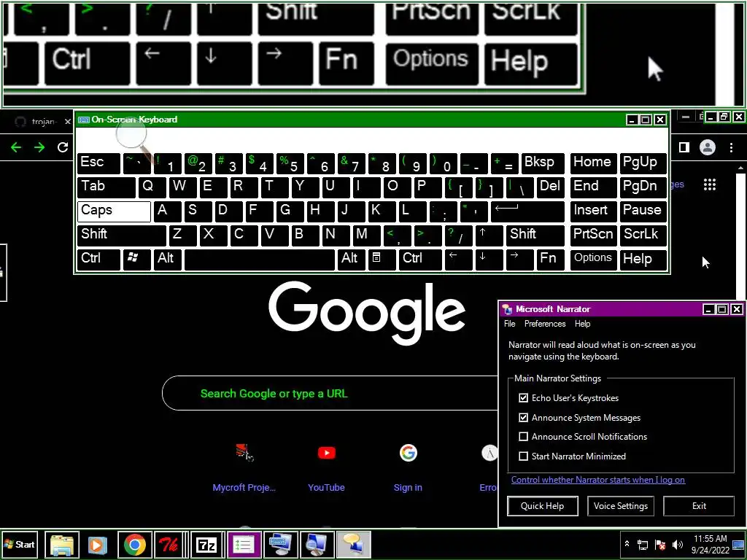Go forward in Chrome
Image resolution: width=747 pixels, height=560 pixels.
[39, 147]
